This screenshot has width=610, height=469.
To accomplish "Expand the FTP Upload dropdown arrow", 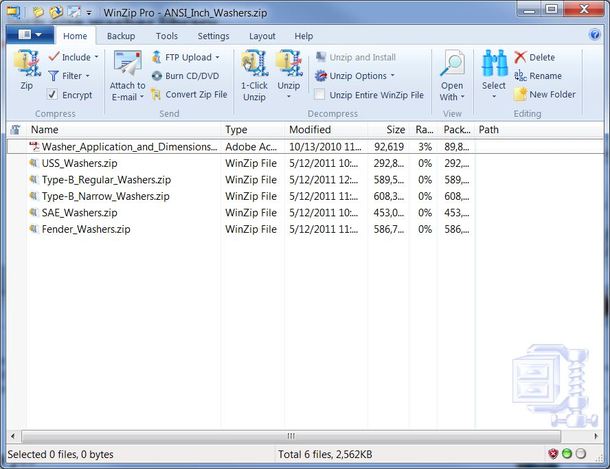I will (217, 57).
